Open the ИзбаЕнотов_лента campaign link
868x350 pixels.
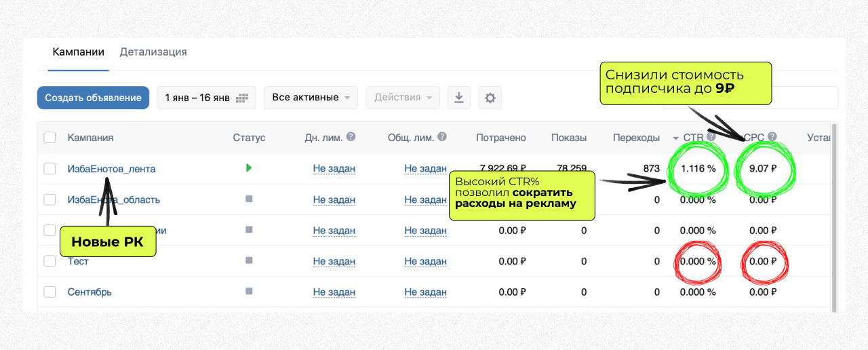(x=111, y=169)
